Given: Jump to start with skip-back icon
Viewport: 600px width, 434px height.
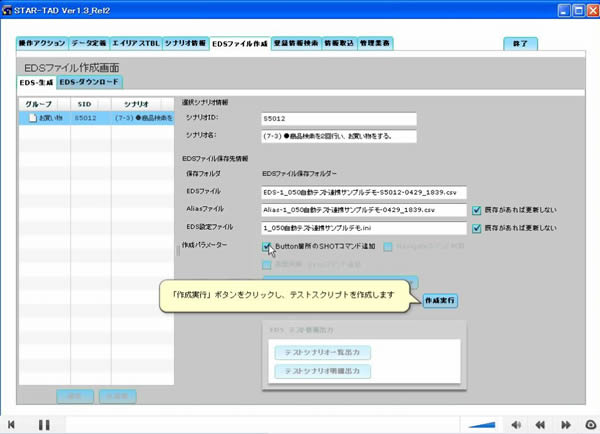Looking at the screenshot, I should (x=11, y=424).
